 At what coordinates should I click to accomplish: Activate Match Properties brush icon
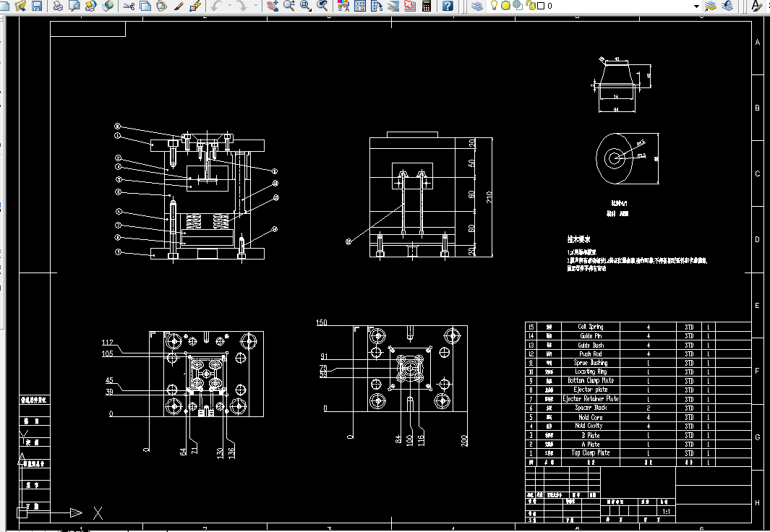[179, 5]
